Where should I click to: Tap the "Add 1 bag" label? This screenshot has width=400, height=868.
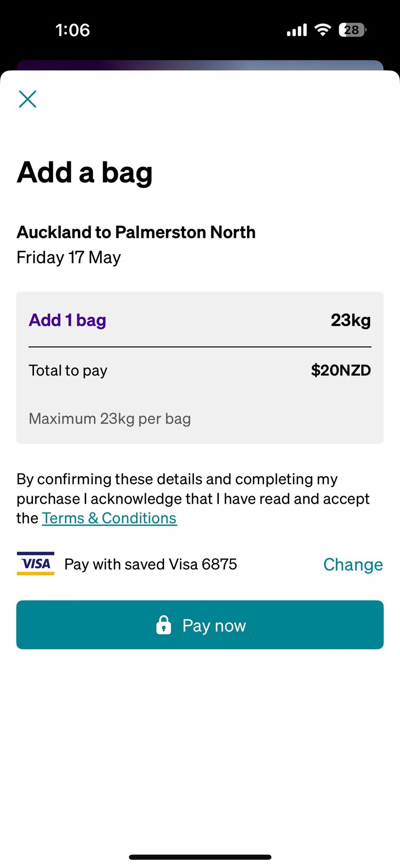pyautogui.click(x=67, y=320)
